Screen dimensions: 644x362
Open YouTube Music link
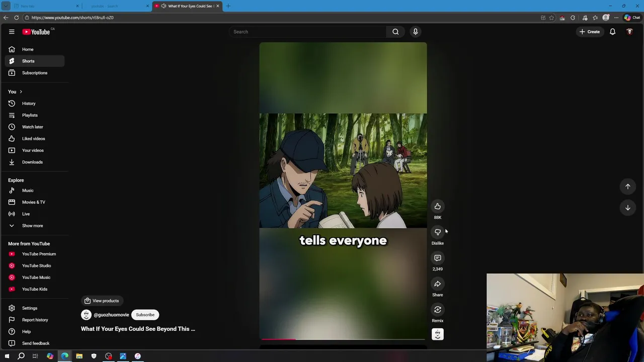(34, 278)
